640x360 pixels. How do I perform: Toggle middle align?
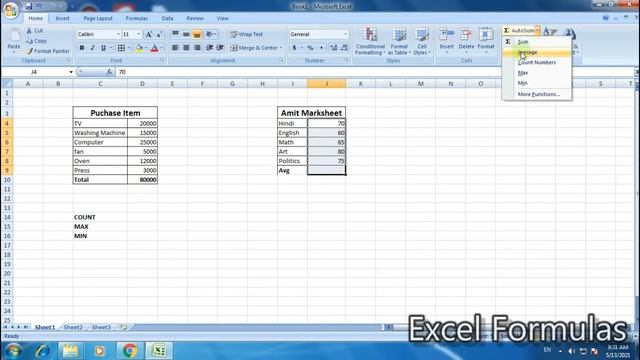click(x=186, y=34)
